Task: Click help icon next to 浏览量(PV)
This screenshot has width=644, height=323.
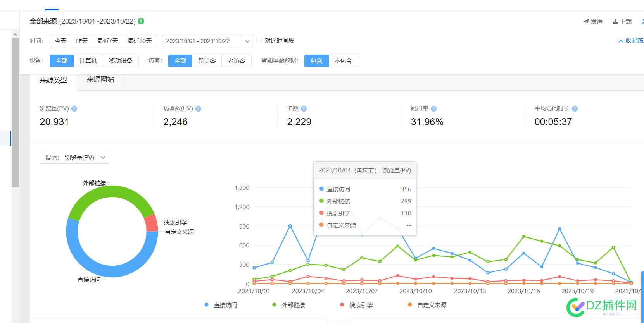Action: click(74, 109)
